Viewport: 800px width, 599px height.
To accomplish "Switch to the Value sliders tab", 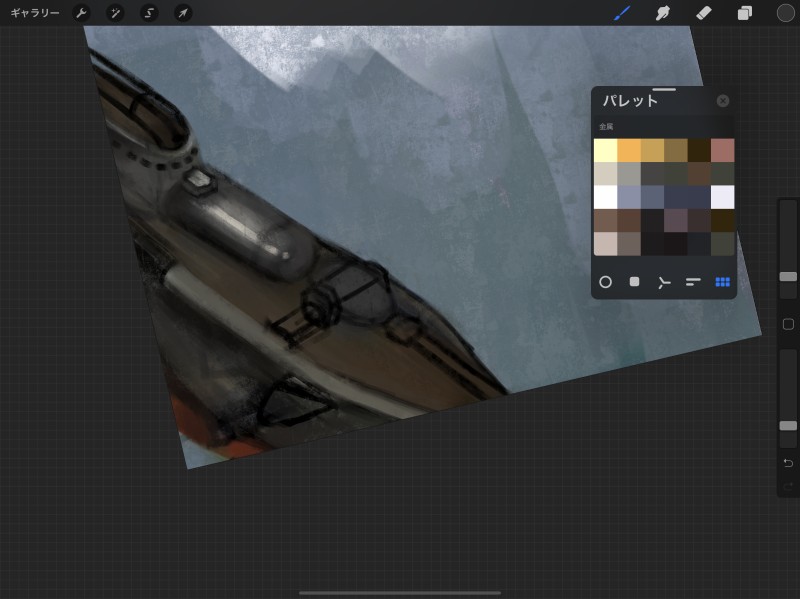I will point(693,282).
